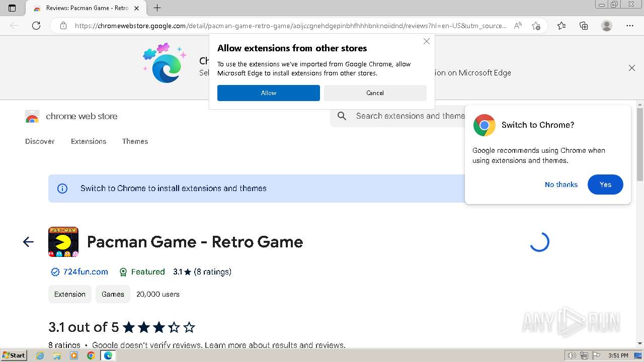This screenshot has height=362, width=644.
Task: Click the Games category chip
Action: coord(113,294)
